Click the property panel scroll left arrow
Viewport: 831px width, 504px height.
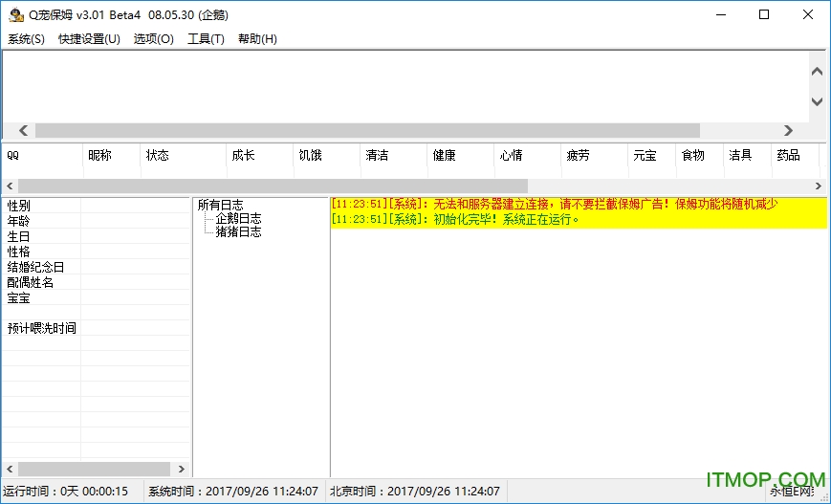10,469
